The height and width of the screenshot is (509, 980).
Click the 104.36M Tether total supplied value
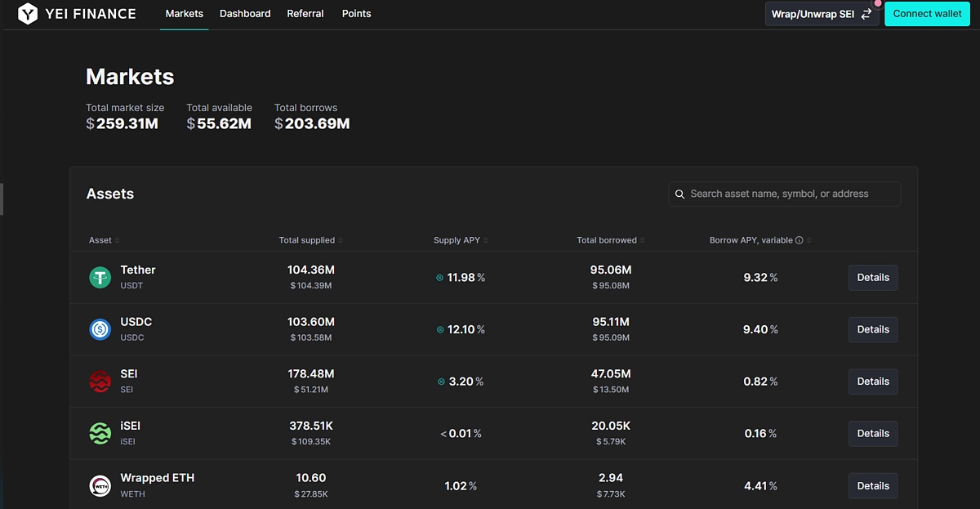point(311,270)
